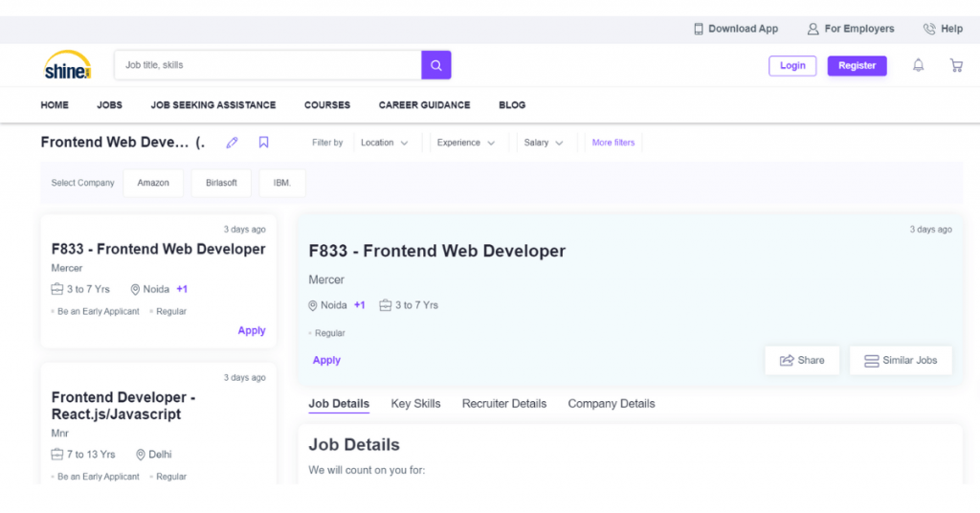This screenshot has height=513, width=980.
Task: Open the notifications bell
Action: click(x=918, y=65)
